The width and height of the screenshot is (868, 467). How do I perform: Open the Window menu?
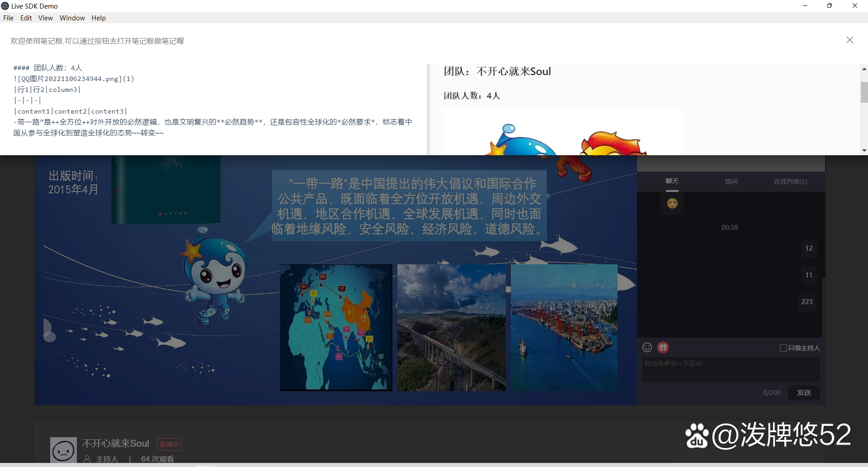[72, 18]
